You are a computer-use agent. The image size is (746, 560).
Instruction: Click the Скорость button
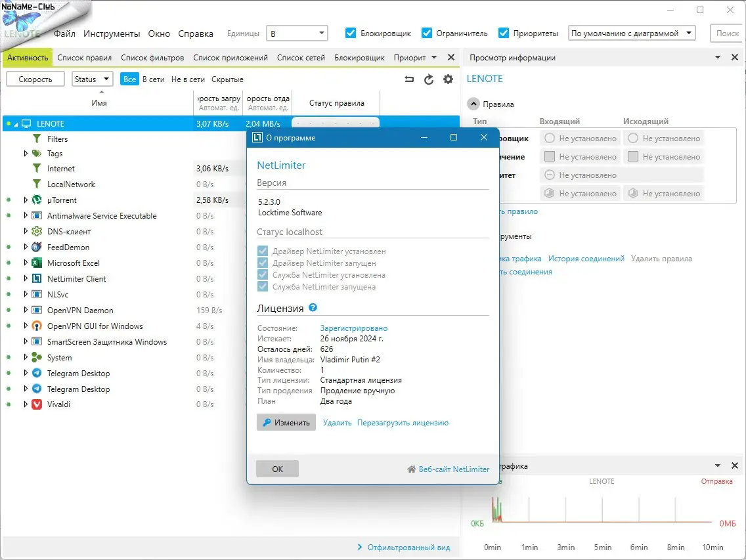point(35,79)
